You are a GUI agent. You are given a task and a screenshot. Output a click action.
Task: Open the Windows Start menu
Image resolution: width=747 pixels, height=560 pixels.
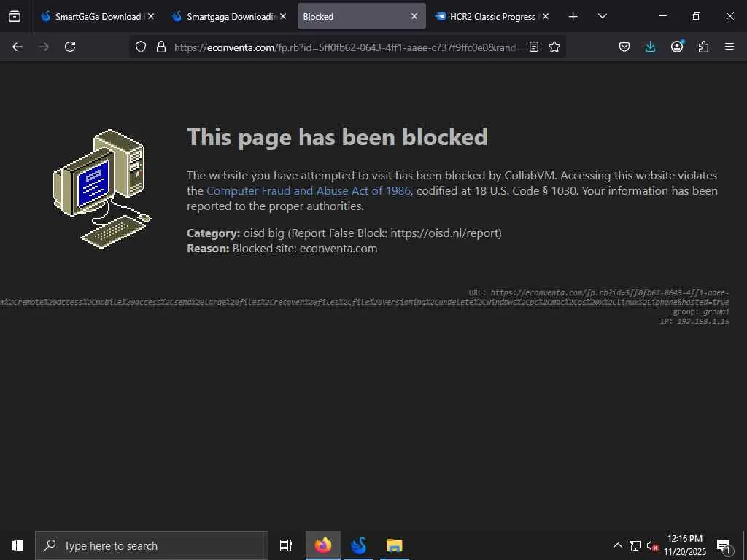[18, 545]
